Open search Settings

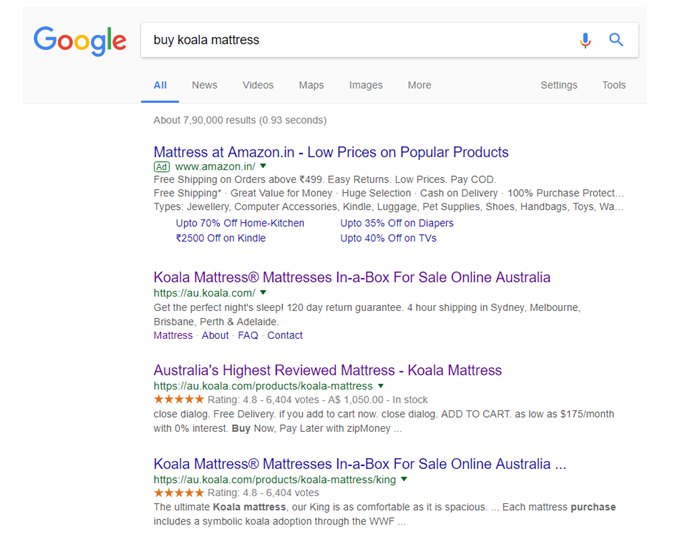[x=559, y=86]
